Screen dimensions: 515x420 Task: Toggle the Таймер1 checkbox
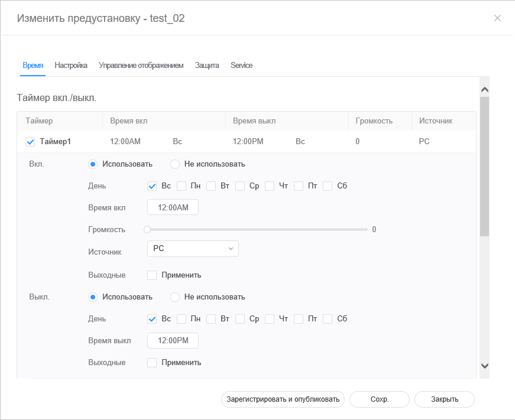click(31, 142)
